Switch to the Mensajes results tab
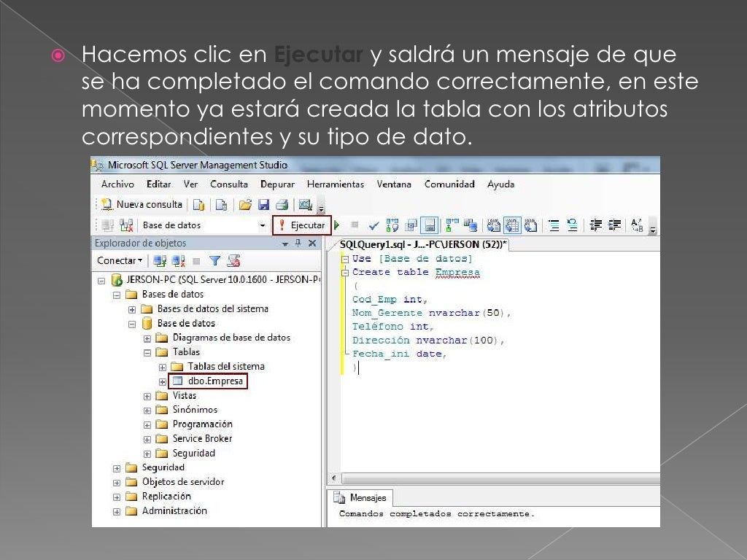Viewport: 747px width, 560px height. pyautogui.click(x=361, y=498)
